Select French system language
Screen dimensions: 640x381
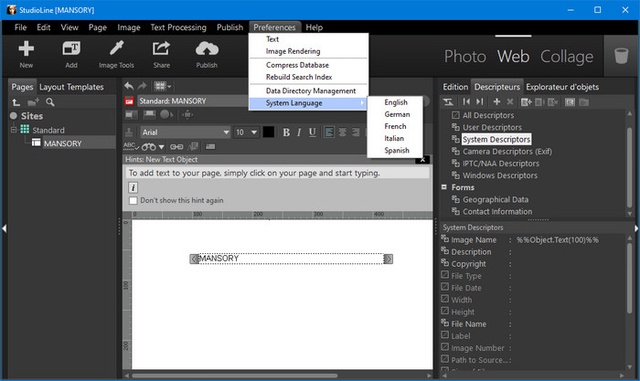coord(395,127)
